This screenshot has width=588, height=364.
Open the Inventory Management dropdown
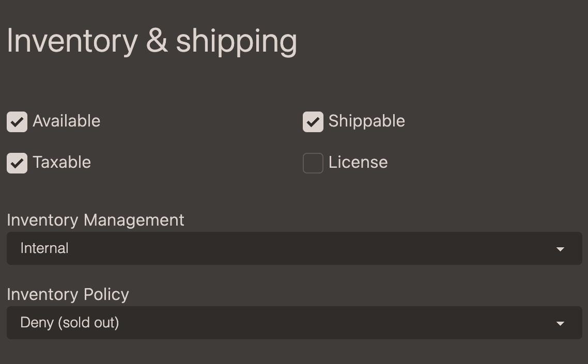pos(294,248)
